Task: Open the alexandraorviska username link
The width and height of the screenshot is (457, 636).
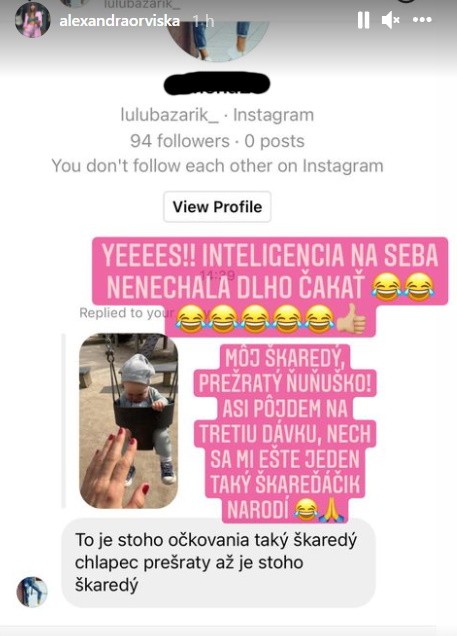Action: [x=120, y=21]
